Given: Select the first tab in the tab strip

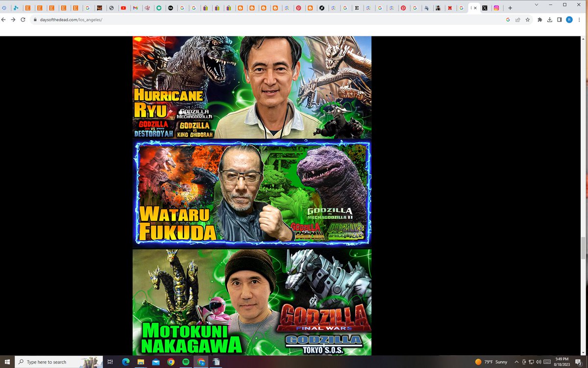Looking at the screenshot, I should (x=4, y=8).
